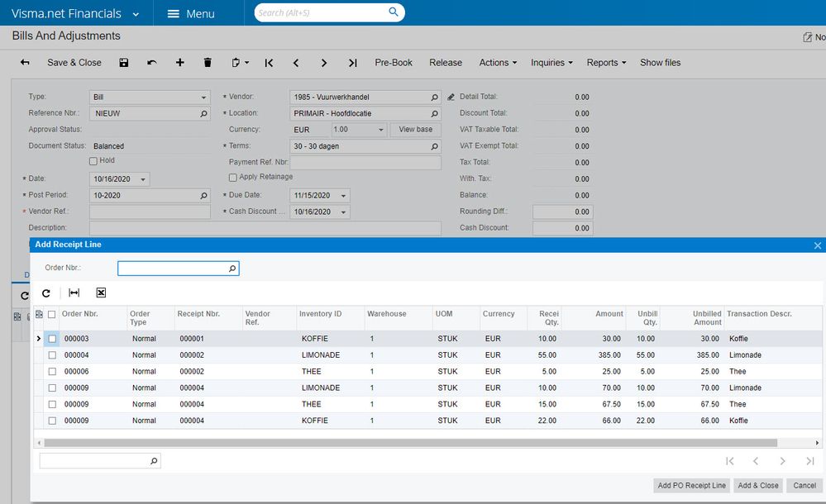This screenshot has width=826, height=504.
Task: Click the Add new record plus icon
Action: pos(179,63)
